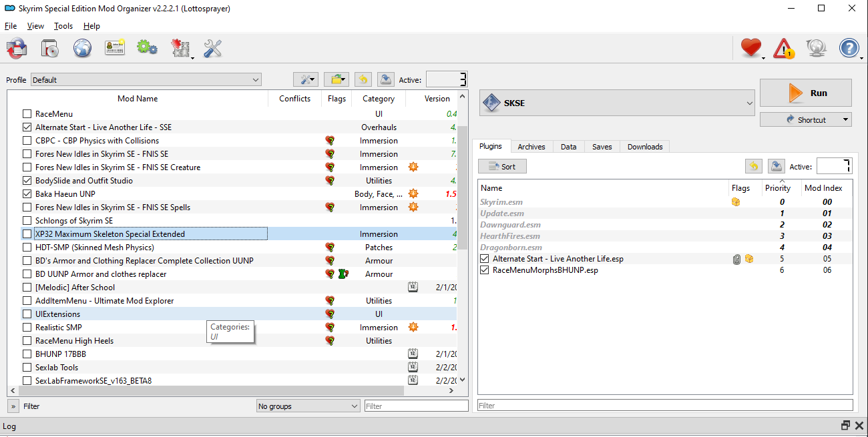
Task: Open Settings wrench and screwdriver icon
Action: click(212, 48)
